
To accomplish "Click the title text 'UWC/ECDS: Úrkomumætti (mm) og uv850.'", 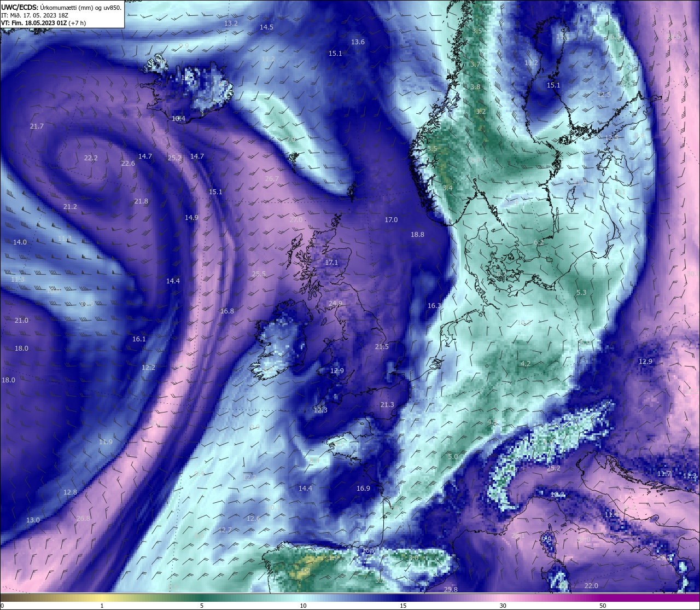I will coord(61,7).
